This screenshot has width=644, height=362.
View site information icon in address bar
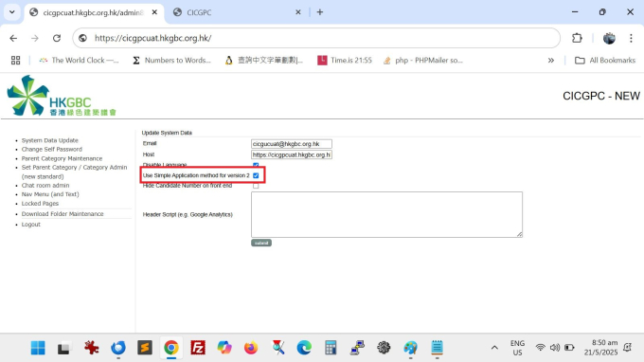[82, 38]
